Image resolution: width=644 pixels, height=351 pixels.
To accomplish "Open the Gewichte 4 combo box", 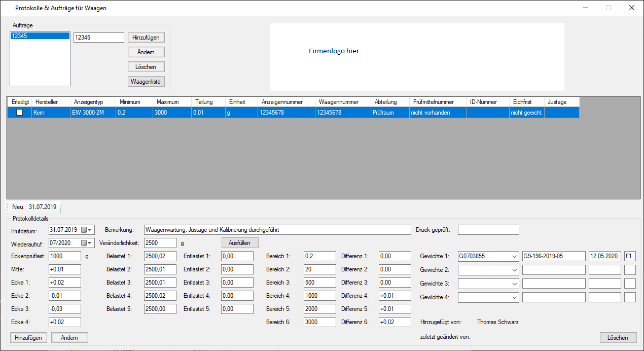I will click(x=513, y=297).
